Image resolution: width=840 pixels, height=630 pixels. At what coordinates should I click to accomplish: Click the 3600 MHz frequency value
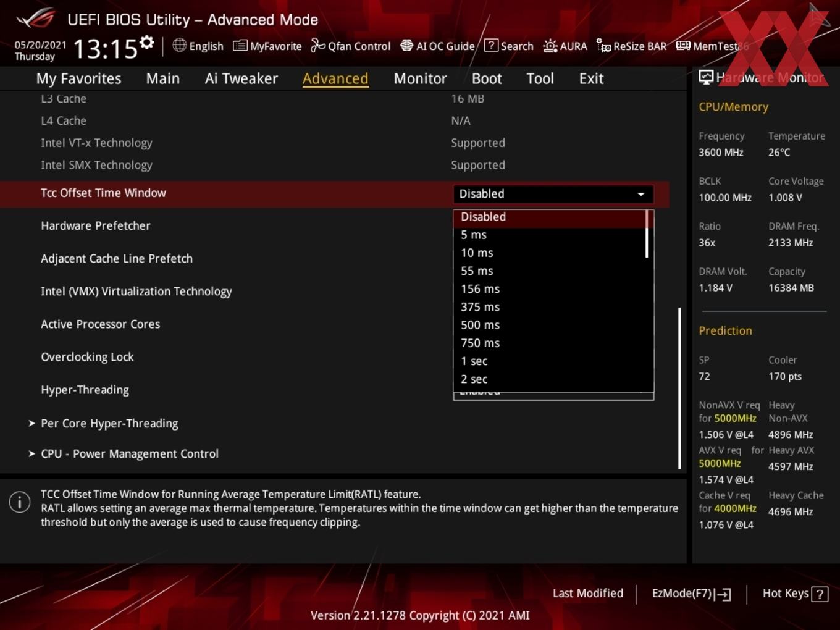721,152
